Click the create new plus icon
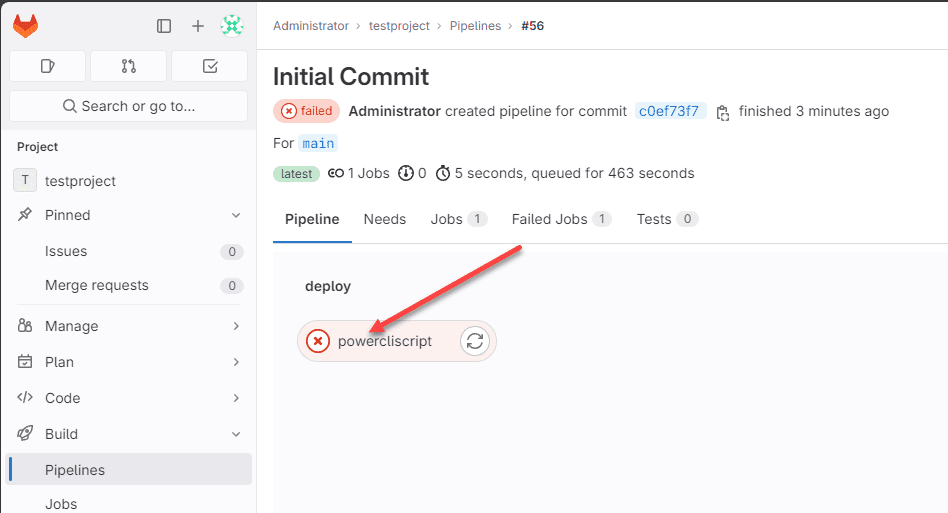Screen dimensions: 948x513 pos(198,26)
